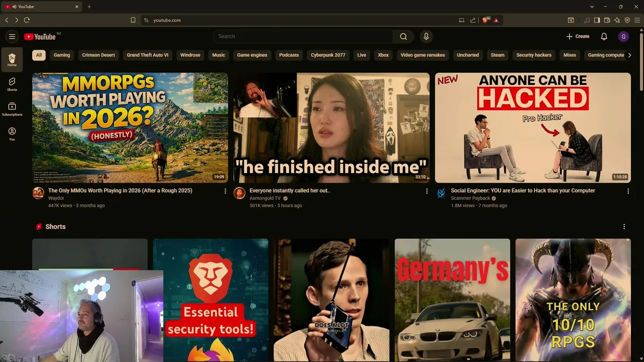This screenshot has width=644, height=362.
Task: Click the install/cast screen icon in address bar
Action: coord(461,20)
